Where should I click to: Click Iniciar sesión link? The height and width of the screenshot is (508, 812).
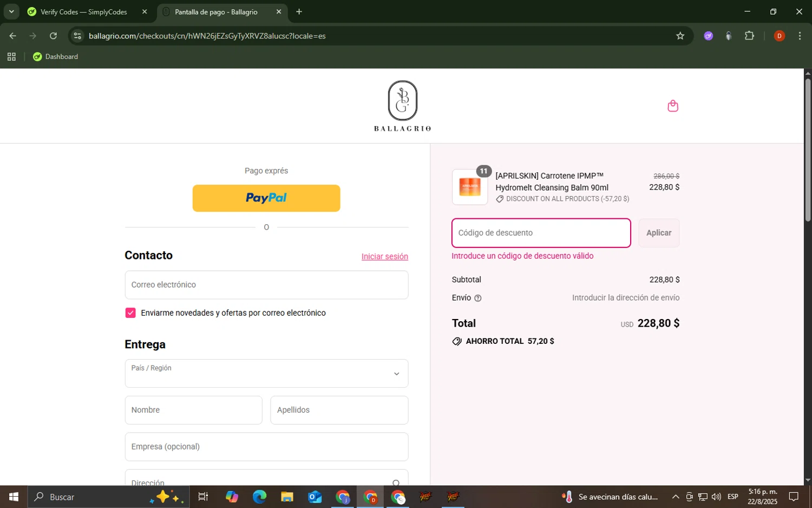(385, 257)
